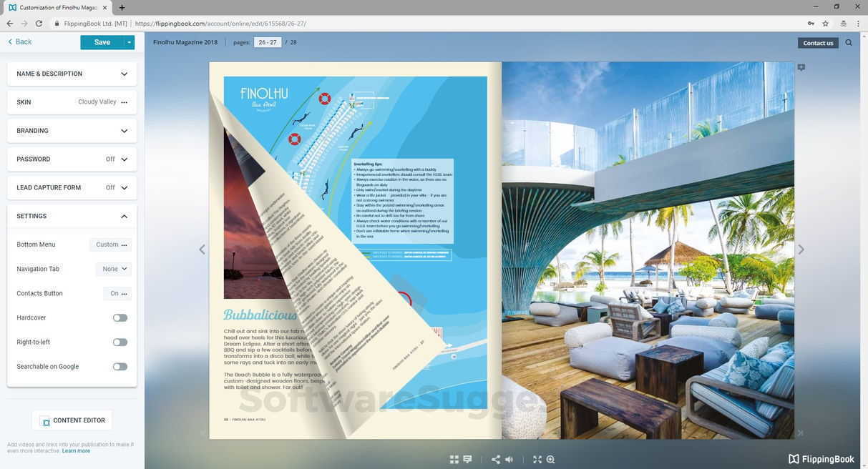Collapse the Settings section

123,216
